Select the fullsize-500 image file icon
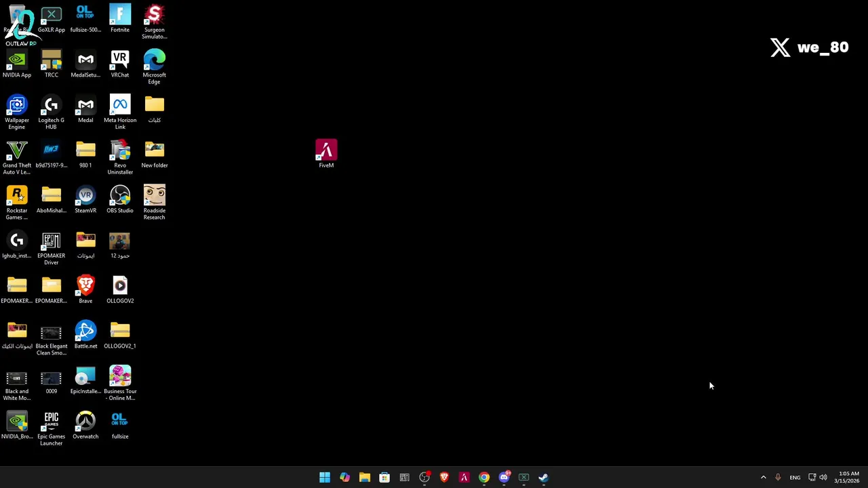Viewport: 868px width, 488px height. [x=85, y=19]
